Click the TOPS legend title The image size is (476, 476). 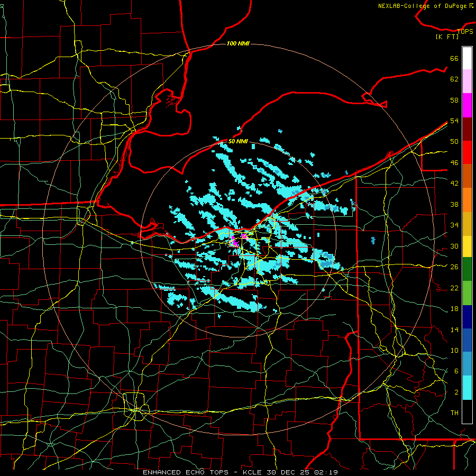pyautogui.click(x=465, y=31)
